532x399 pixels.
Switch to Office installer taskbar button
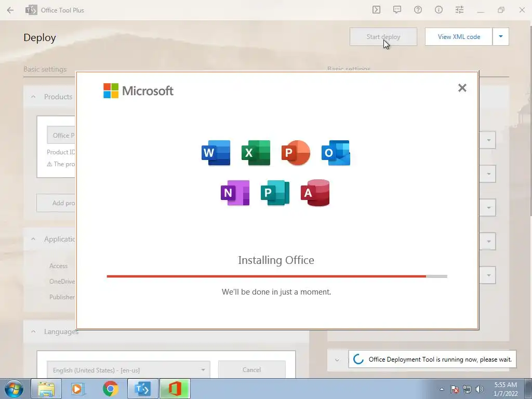(175, 389)
